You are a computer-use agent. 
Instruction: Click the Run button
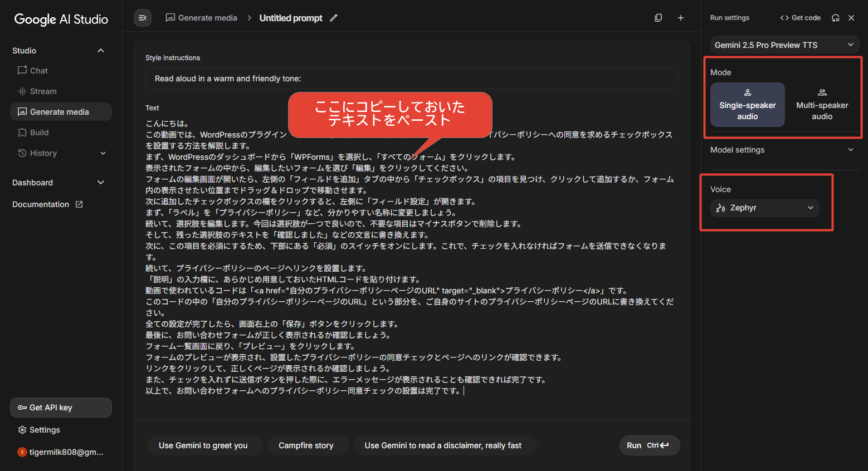(x=650, y=445)
